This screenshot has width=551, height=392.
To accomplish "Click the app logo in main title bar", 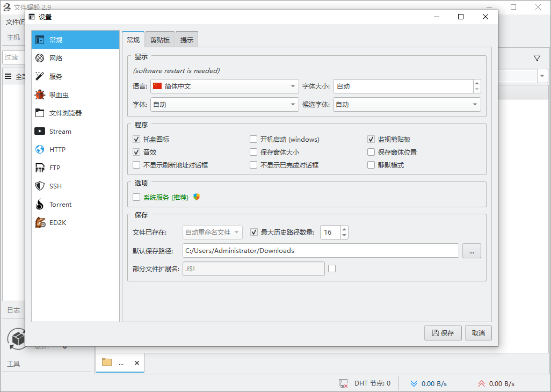I will pyautogui.click(x=7, y=6).
